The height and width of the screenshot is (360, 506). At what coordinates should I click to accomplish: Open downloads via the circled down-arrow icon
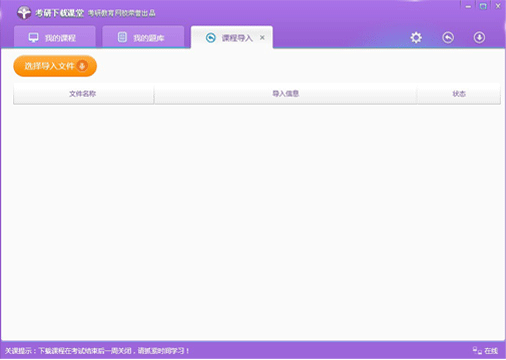coord(479,37)
